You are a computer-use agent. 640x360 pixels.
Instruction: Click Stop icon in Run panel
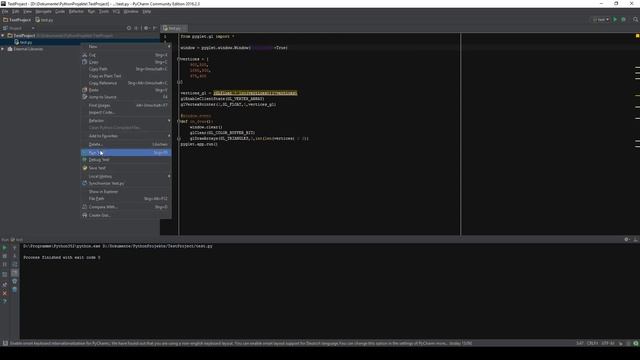(x=4, y=256)
